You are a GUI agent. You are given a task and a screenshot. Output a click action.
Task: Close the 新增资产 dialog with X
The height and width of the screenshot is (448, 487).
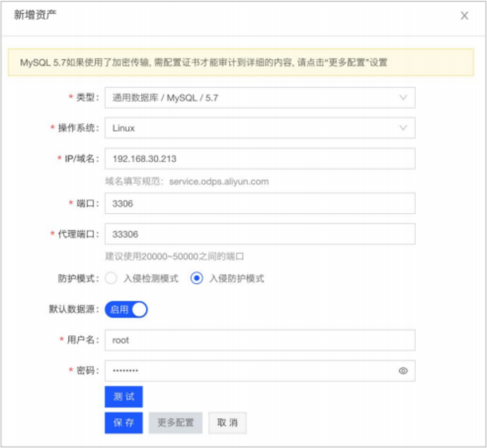464,15
